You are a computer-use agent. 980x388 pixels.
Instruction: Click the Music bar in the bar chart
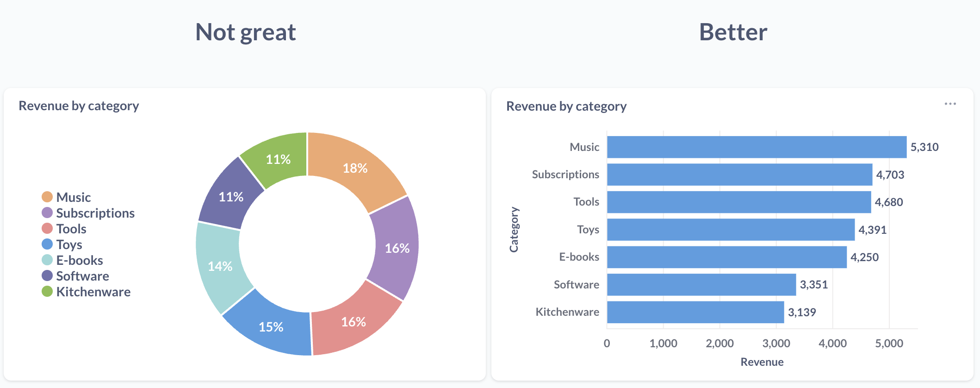[756, 147]
